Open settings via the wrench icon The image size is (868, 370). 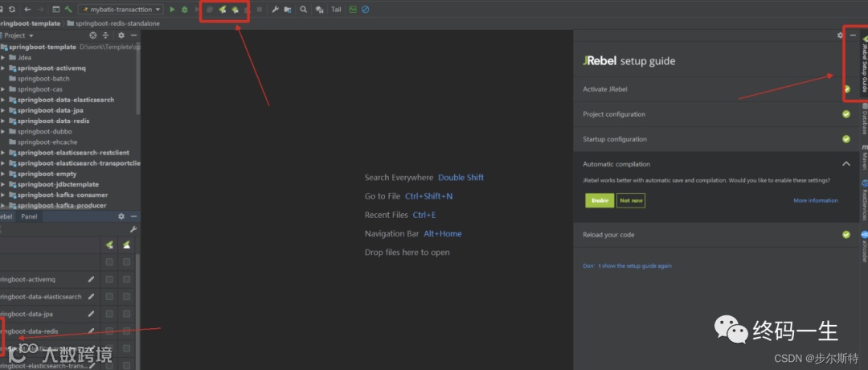click(275, 10)
